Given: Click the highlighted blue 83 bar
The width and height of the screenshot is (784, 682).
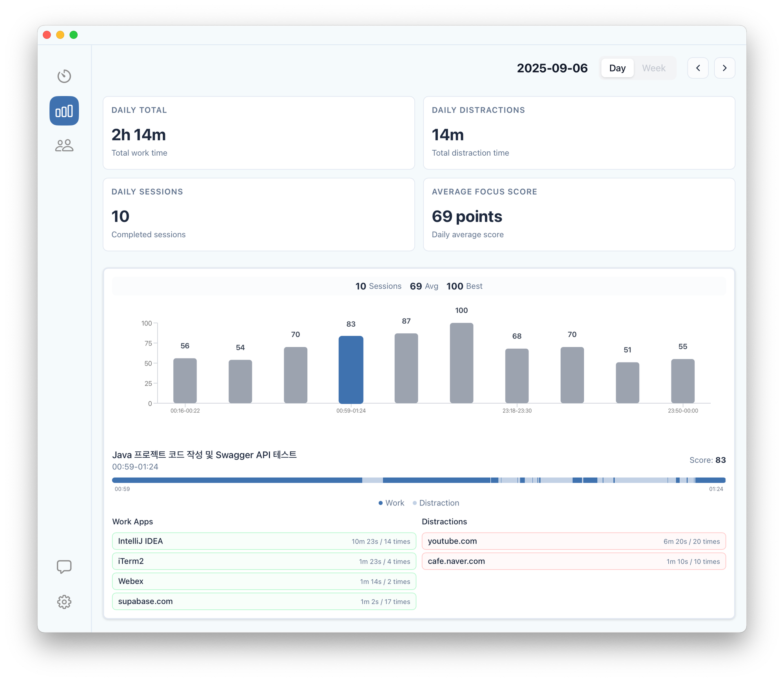Looking at the screenshot, I should coord(351,369).
